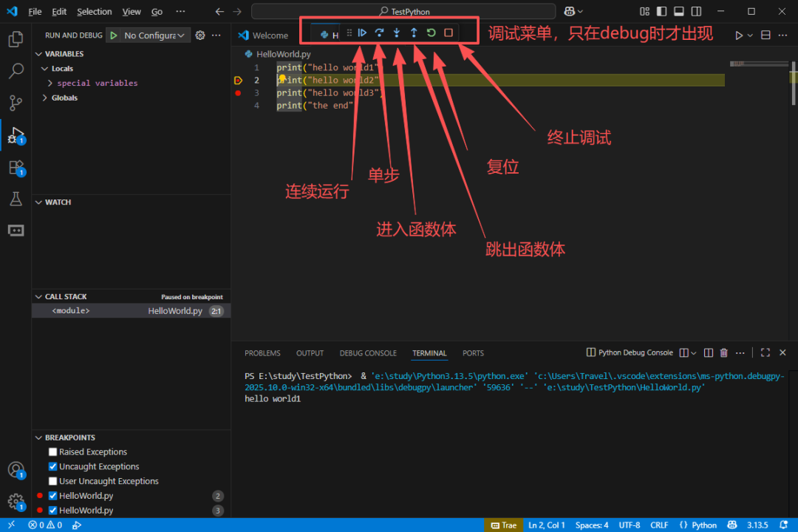The height and width of the screenshot is (532, 798).
Task: Toggle the primary side bar layout icon
Action: (661, 11)
